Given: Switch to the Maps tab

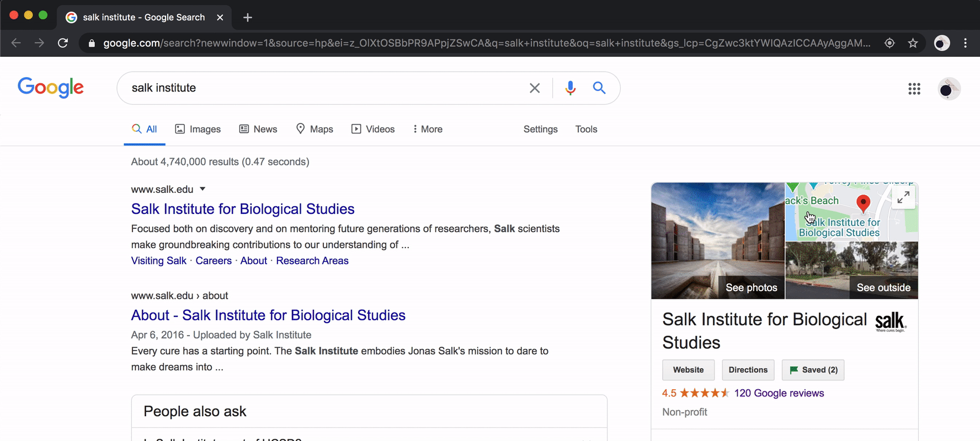Looking at the screenshot, I should click(315, 129).
